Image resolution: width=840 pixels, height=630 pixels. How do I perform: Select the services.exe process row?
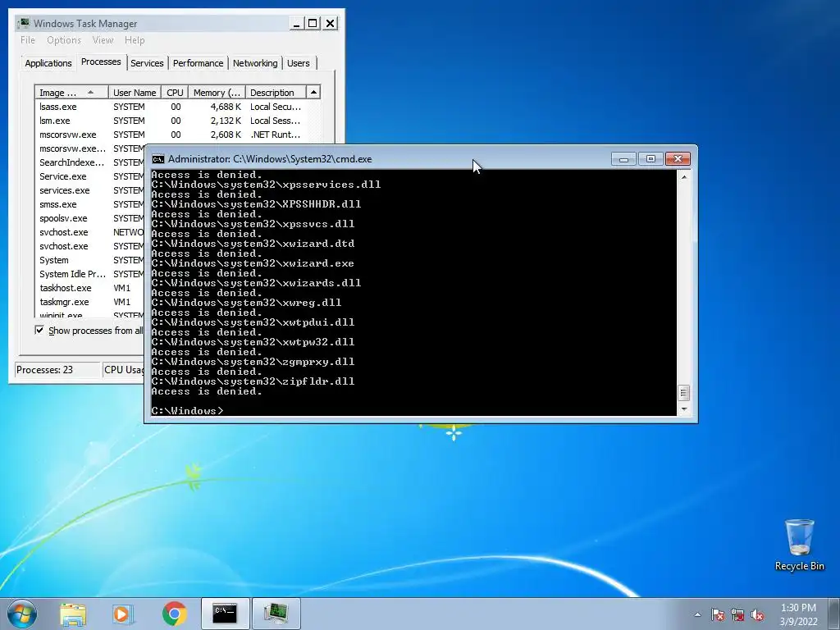click(x=90, y=190)
